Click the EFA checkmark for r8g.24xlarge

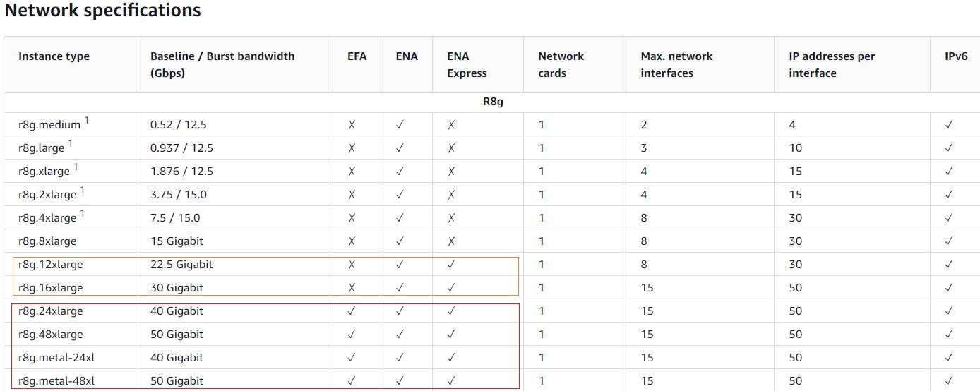click(x=352, y=311)
